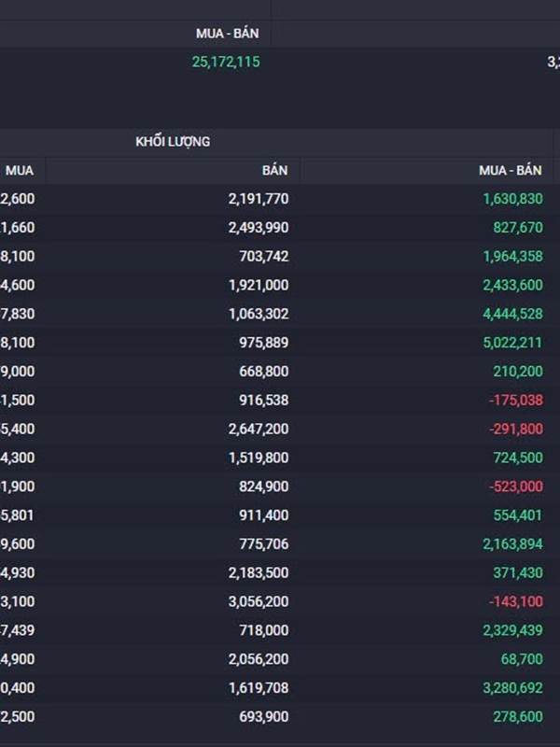Click the negative value -175,038
Screen dimensions: 560x747
coord(516,400)
